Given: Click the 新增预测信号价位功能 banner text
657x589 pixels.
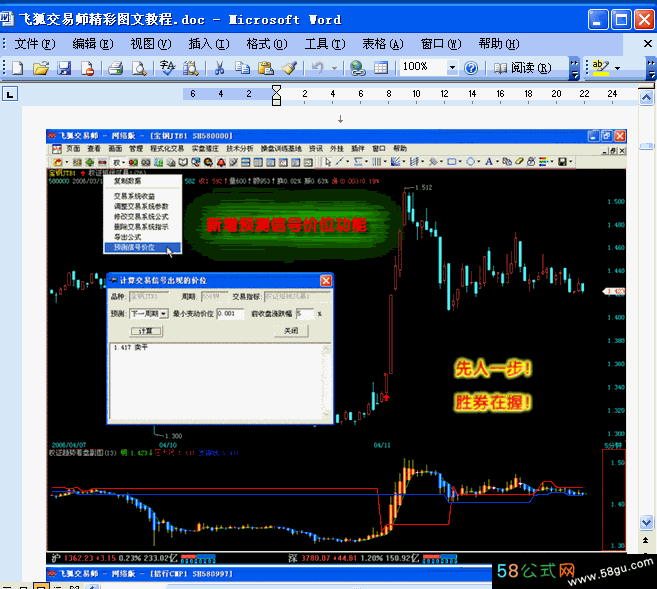Looking at the screenshot, I should [x=287, y=225].
